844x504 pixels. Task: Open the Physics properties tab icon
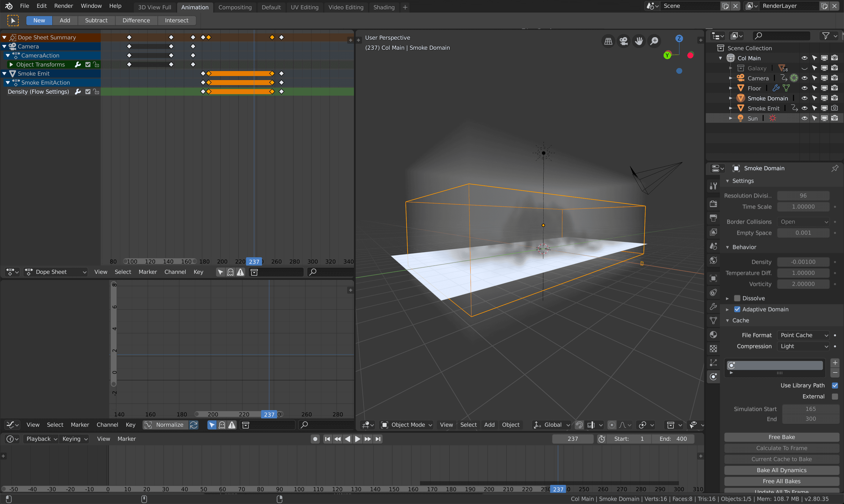tap(713, 376)
